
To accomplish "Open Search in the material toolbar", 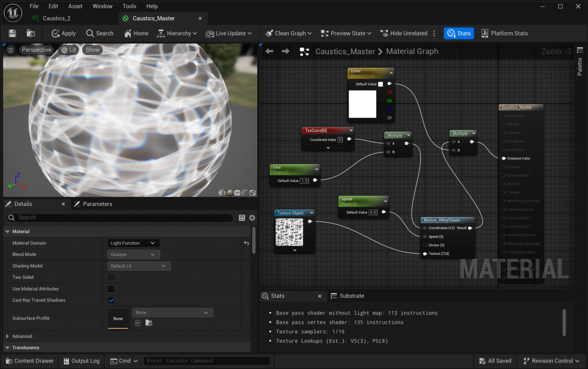I will tap(100, 33).
